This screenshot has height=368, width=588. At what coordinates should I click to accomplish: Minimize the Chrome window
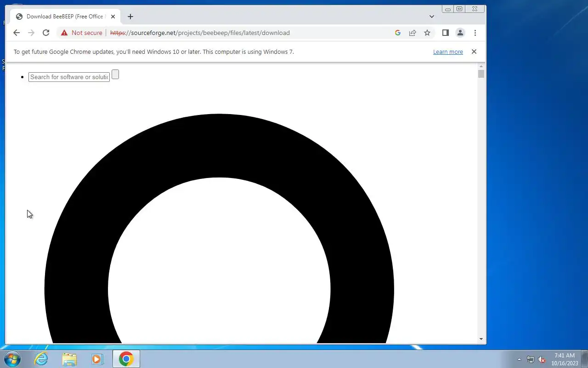coord(448,9)
